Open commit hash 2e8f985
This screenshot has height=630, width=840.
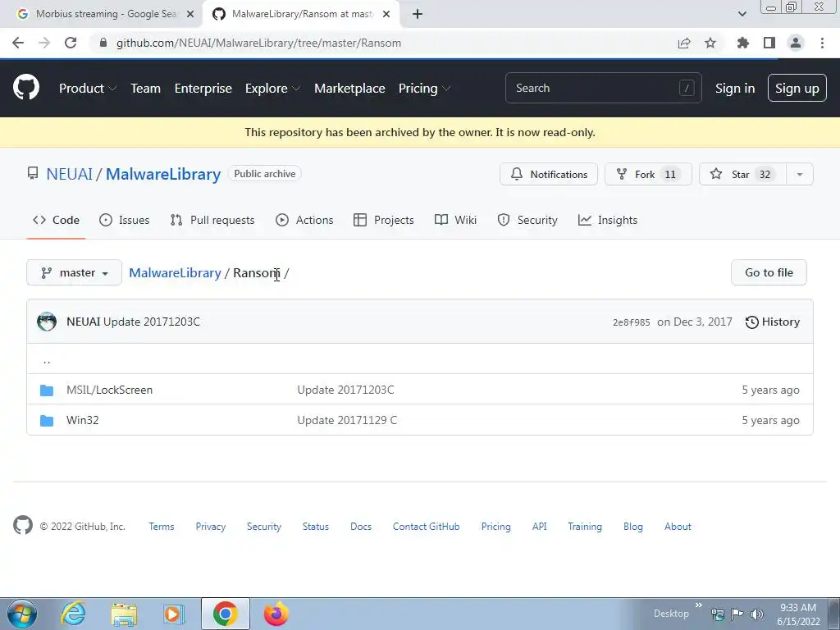[x=631, y=322]
